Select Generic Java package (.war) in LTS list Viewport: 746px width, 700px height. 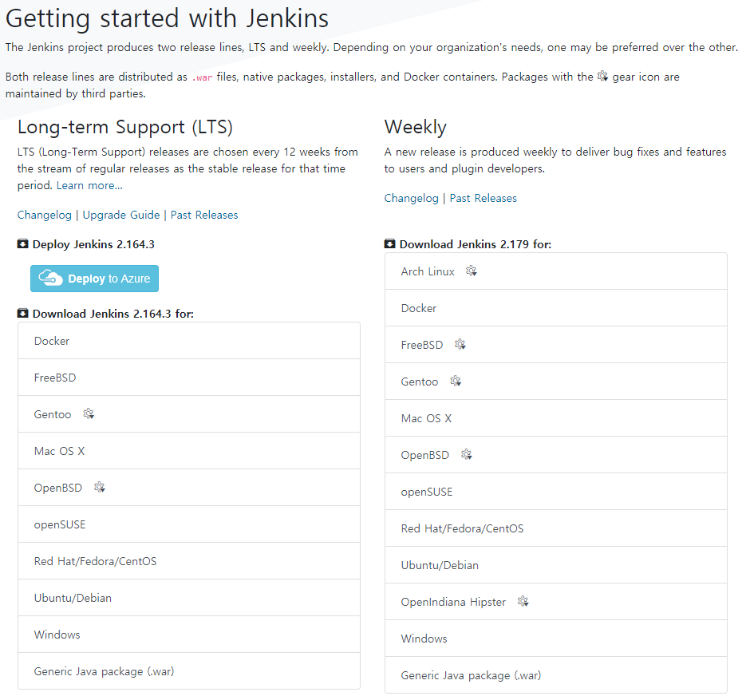[189, 671]
